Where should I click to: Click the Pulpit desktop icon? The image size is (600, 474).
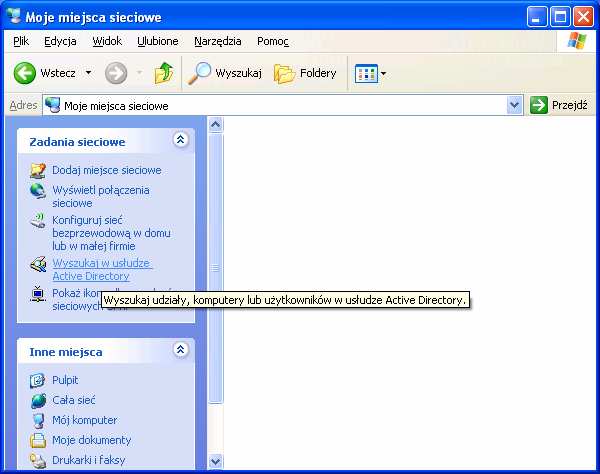(38, 380)
